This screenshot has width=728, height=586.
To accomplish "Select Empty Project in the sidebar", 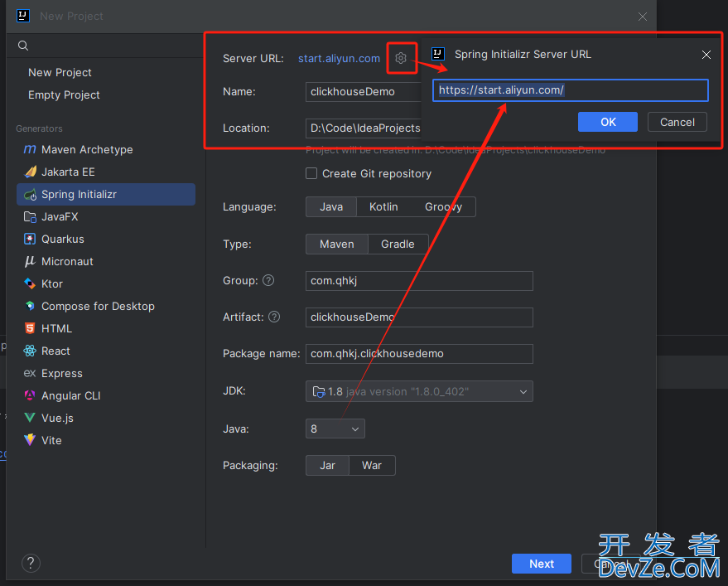I will (x=64, y=95).
